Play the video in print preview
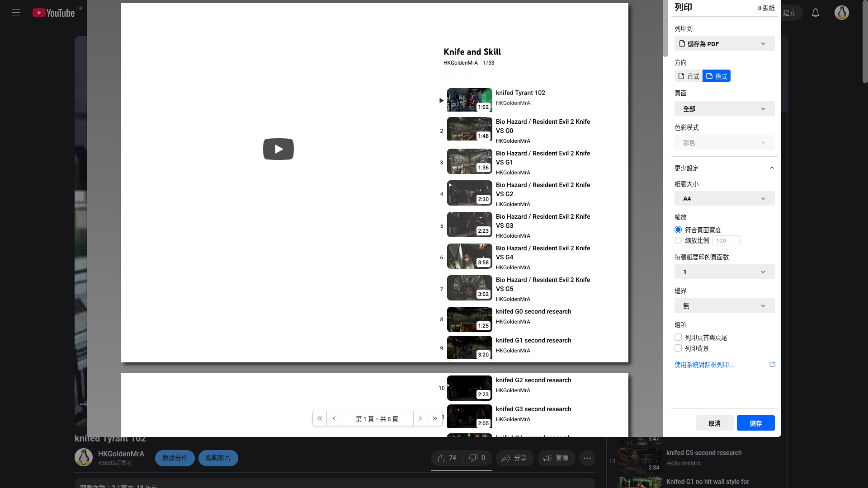Viewport: 868px width, 488px height. click(x=278, y=149)
